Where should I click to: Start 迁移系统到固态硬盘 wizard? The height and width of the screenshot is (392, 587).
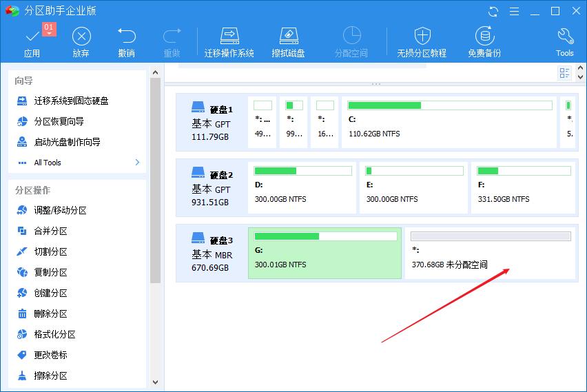click(63, 101)
